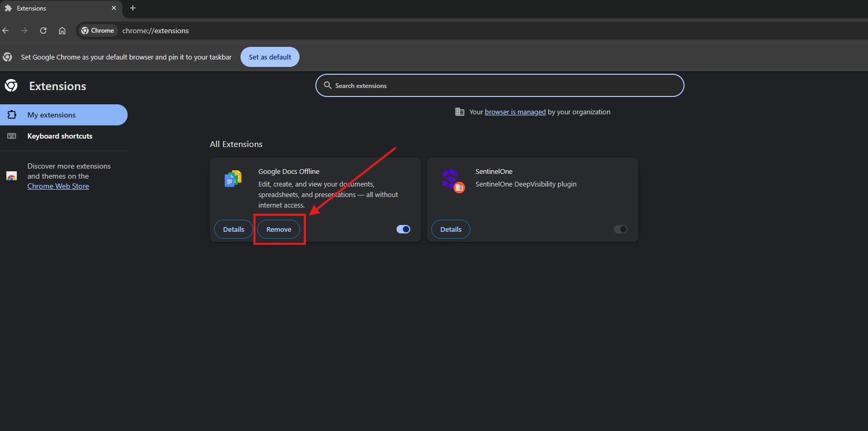Select My extensions in sidebar
The image size is (868, 431).
click(64, 115)
